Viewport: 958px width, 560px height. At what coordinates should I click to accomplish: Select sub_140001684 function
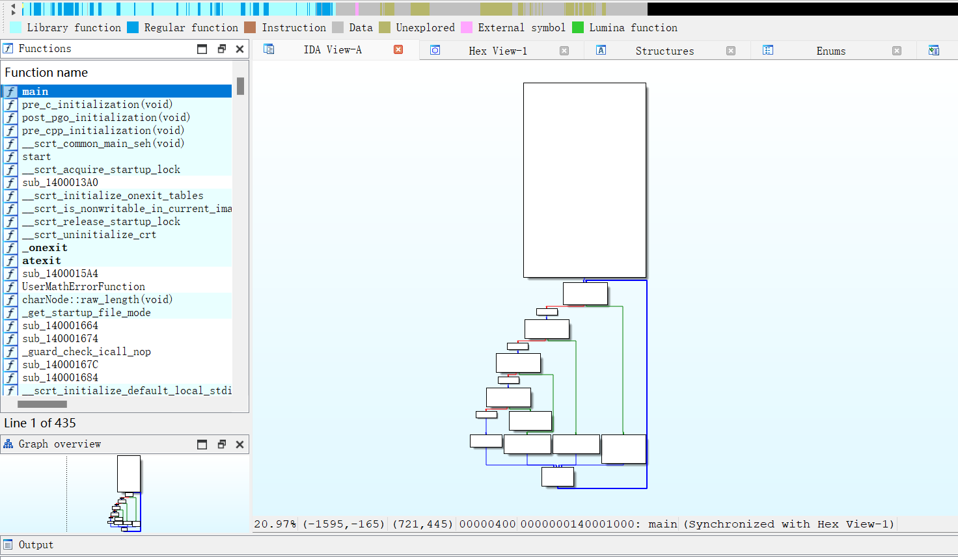(117, 377)
